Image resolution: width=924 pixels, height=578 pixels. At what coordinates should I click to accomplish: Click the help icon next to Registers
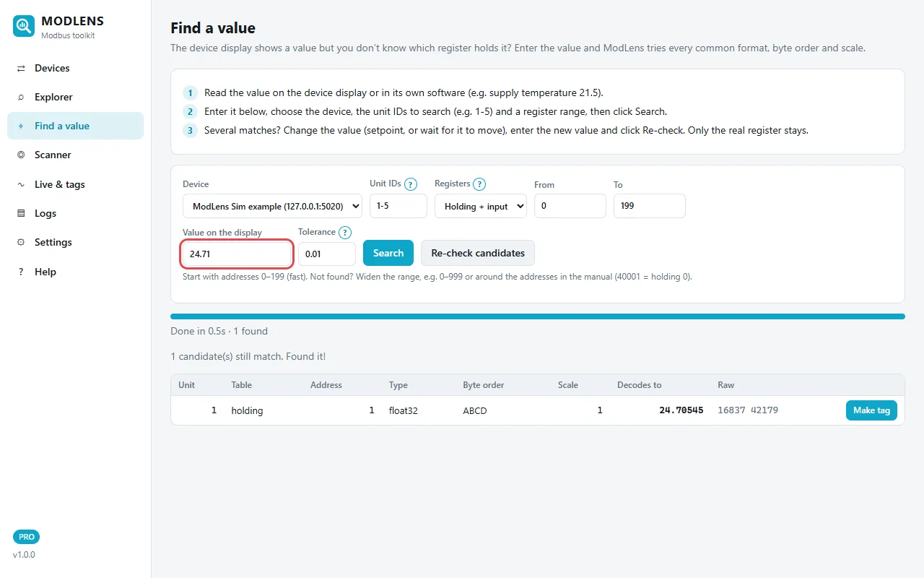[479, 184]
